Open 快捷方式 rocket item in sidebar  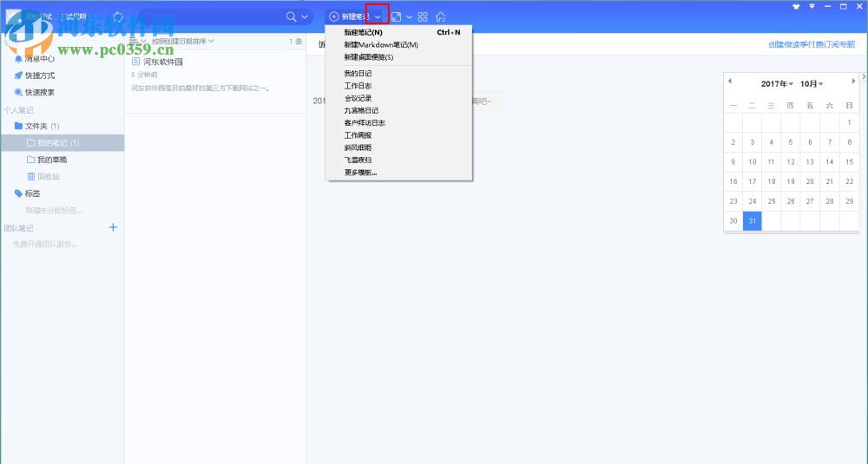point(35,75)
